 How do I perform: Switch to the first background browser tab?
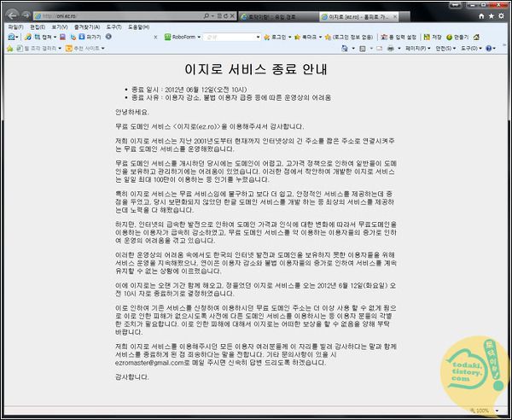(x=278, y=17)
